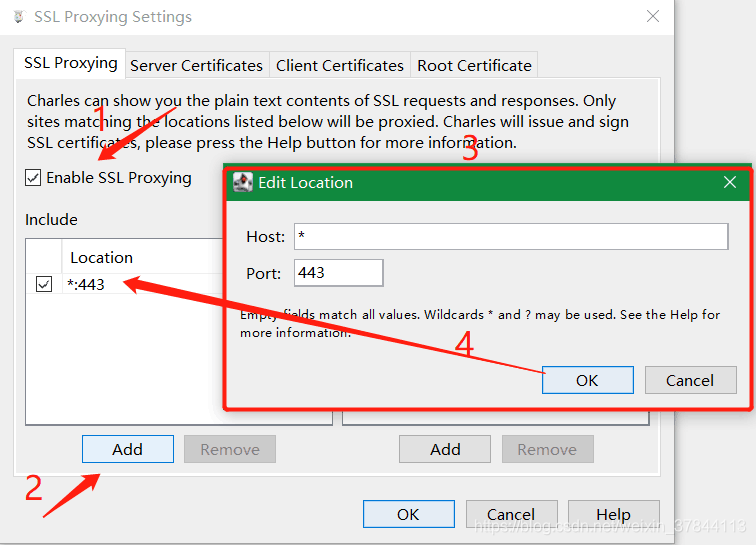The width and height of the screenshot is (756, 545).
Task: Confirm Edit Location with OK button
Action: pyautogui.click(x=588, y=380)
